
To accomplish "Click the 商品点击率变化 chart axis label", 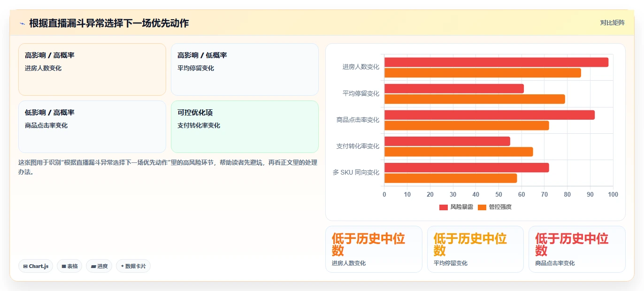I will [358, 120].
